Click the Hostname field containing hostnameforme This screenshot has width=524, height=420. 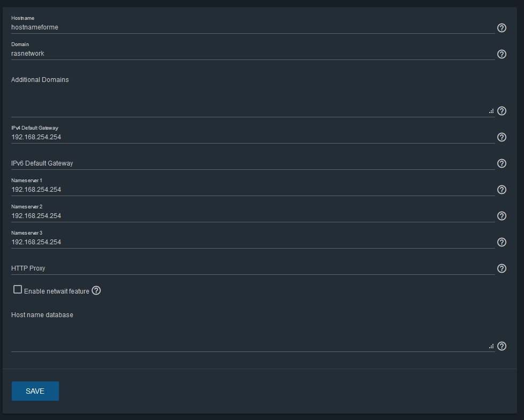click(253, 27)
